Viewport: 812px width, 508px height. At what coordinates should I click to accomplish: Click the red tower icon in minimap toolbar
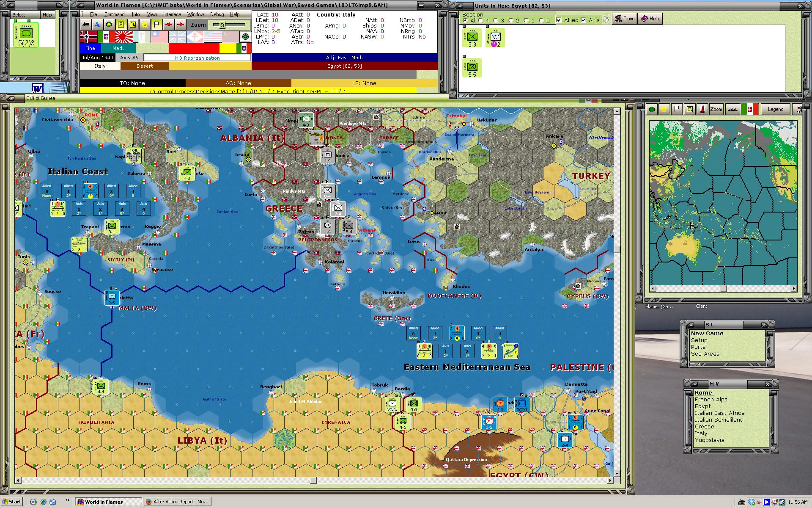(702, 109)
